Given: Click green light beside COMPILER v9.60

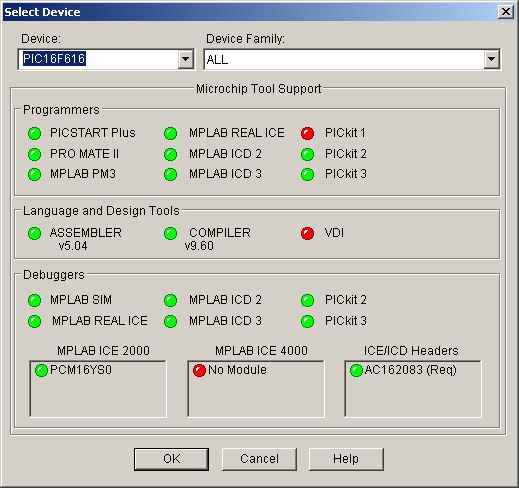Looking at the screenshot, I should pos(170,233).
